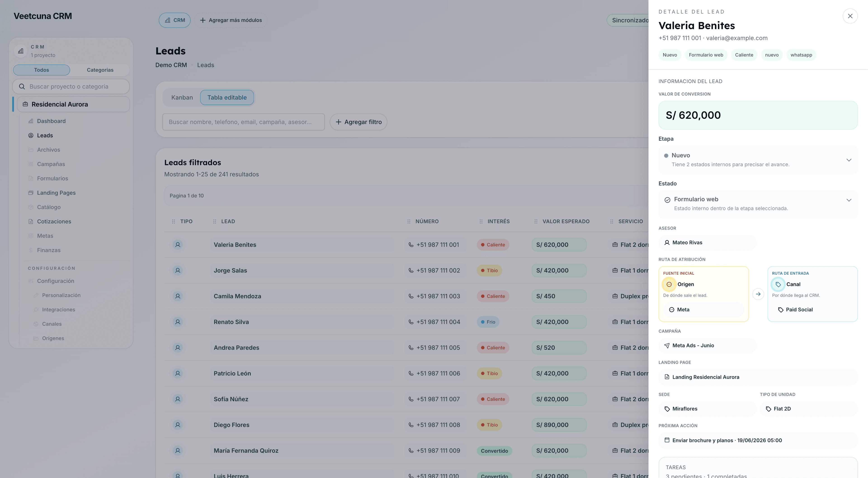Click the Canal tag icon in Ruta de entrada
Screen dimensions: 868x478
click(778, 284)
